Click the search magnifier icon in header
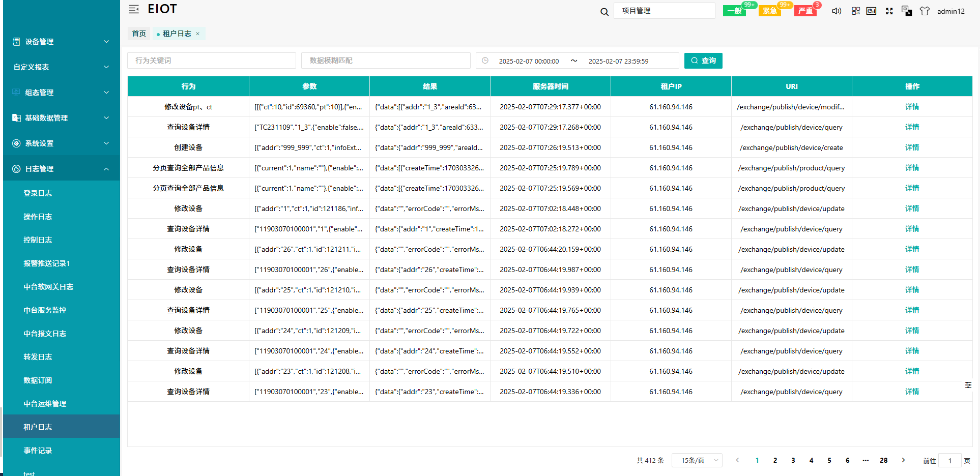This screenshot has width=980, height=476. [604, 12]
